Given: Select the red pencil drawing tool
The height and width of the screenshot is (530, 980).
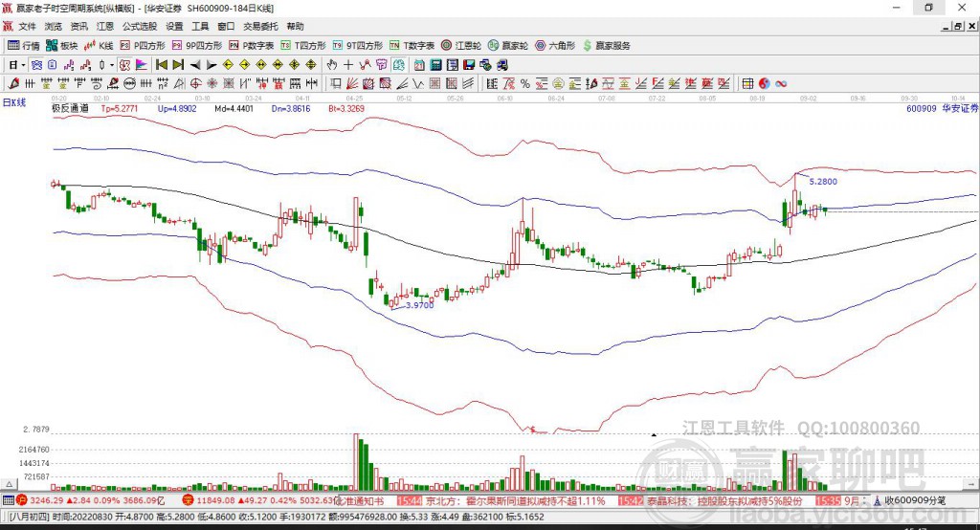Looking at the screenshot, I should click(x=13, y=84).
